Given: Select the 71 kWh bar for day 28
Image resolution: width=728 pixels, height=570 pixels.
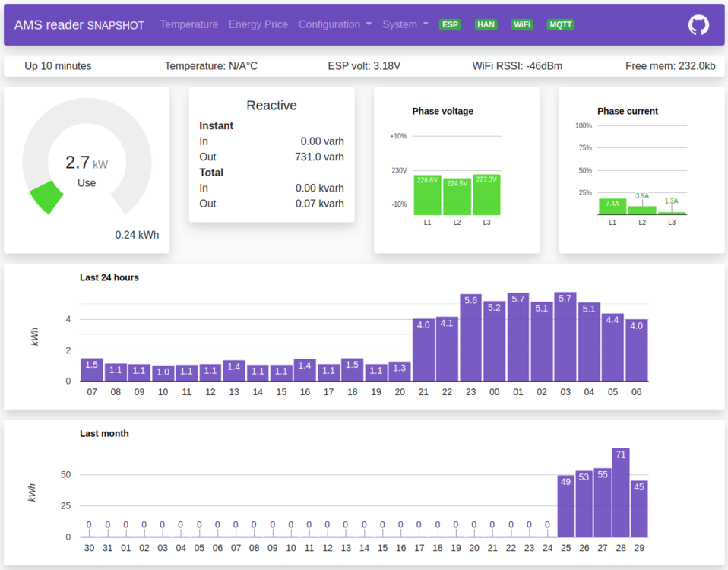Looking at the screenshot, I should tap(621, 492).
